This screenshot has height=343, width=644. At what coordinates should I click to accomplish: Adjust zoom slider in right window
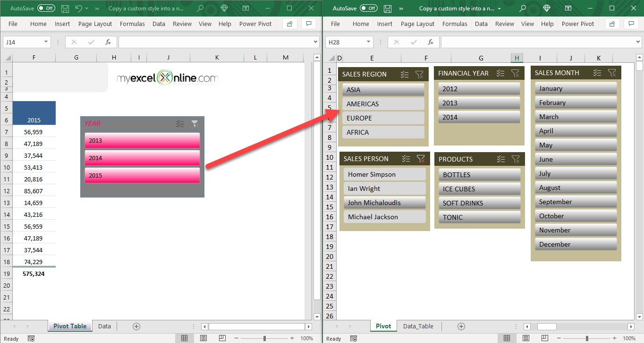587,338
